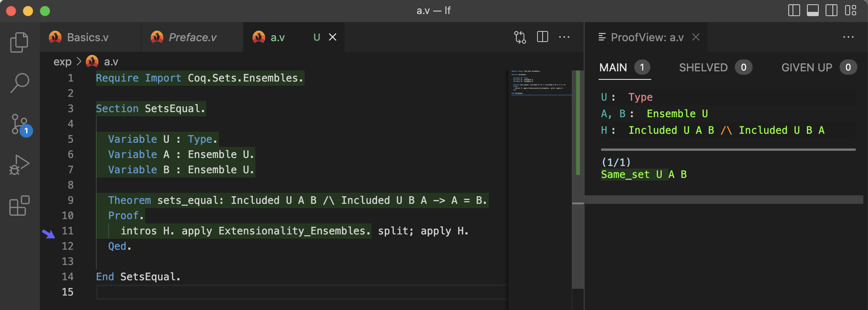Screen dimensions: 868x310
Task: Click hypothesis 'A, B : Ensemble U'
Action: click(654, 114)
